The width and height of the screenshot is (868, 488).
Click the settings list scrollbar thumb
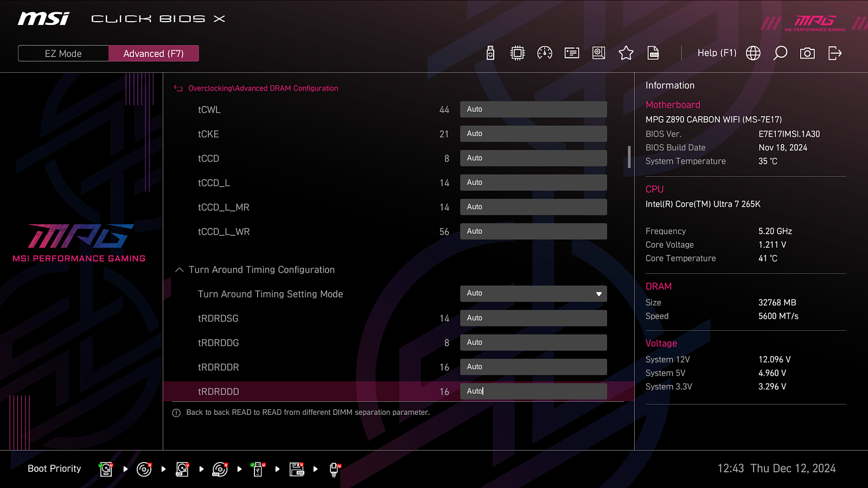(629, 157)
